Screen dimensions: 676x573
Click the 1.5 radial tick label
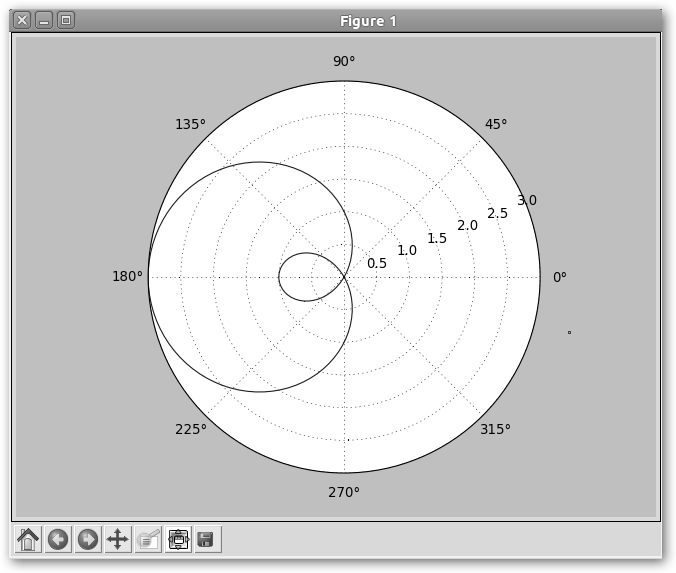[x=437, y=238]
